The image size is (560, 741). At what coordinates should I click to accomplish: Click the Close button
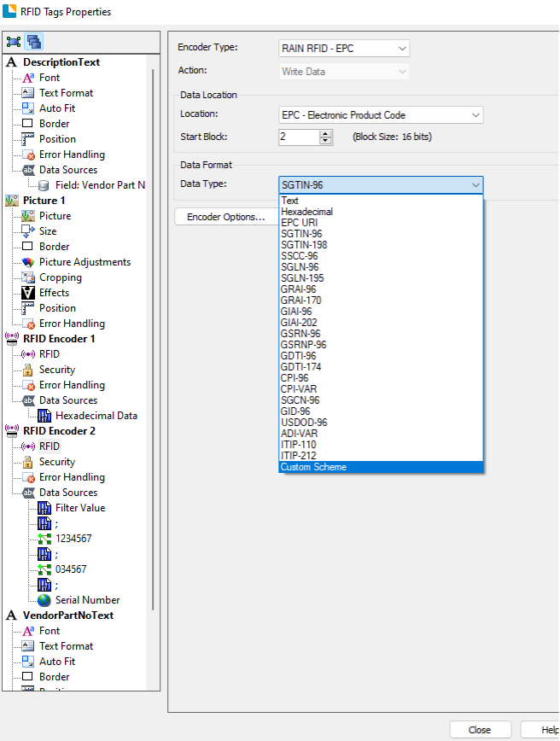click(x=480, y=730)
